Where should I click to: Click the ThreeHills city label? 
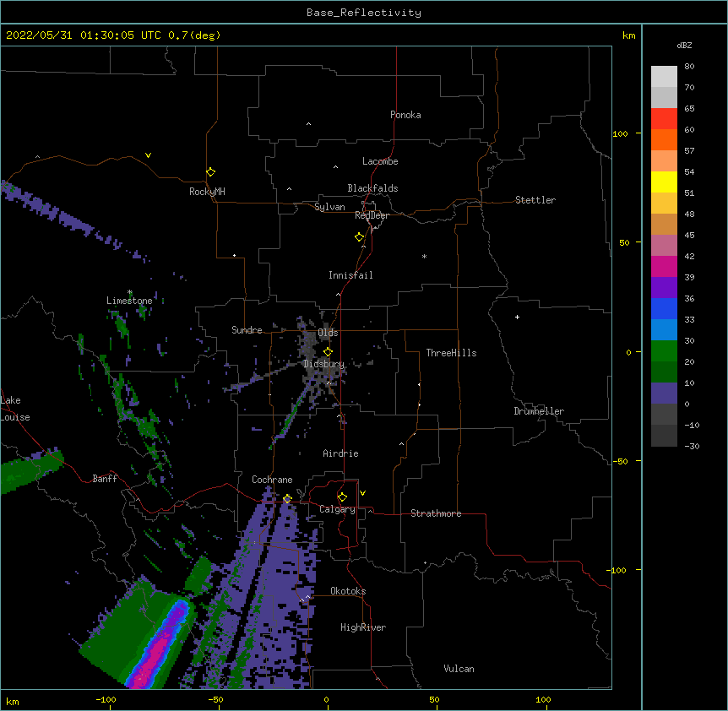(x=451, y=353)
